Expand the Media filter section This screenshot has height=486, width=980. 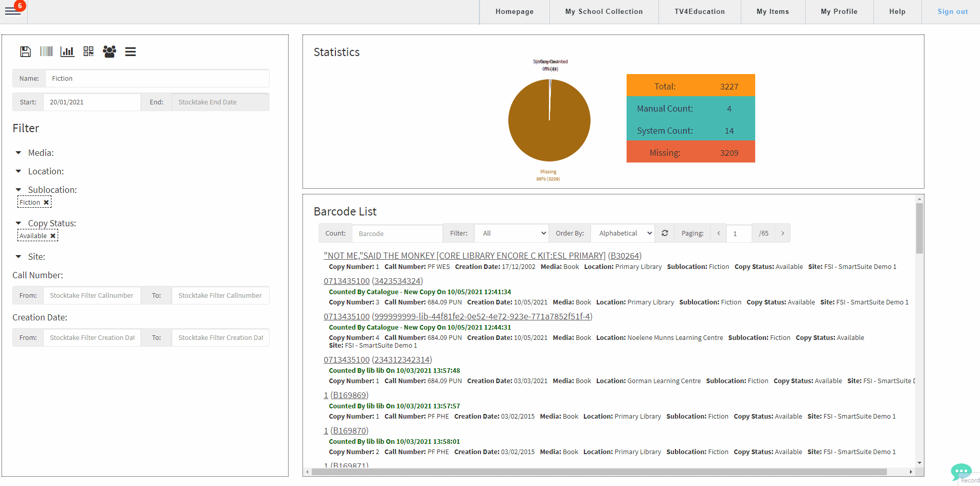[x=19, y=153]
